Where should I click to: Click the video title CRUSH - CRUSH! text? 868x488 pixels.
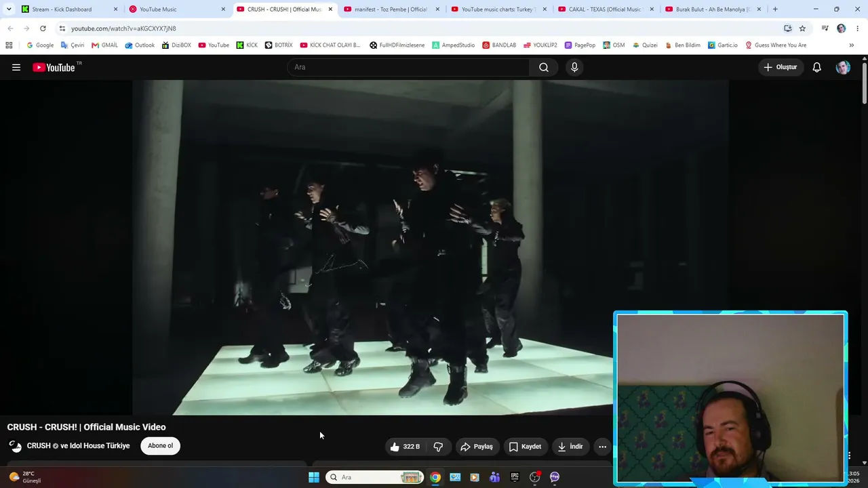(x=86, y=427)
